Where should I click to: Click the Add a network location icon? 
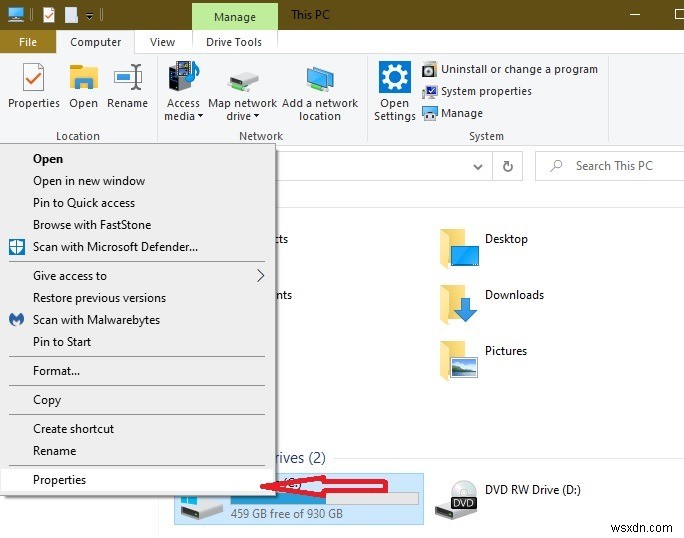pyautogui.click(x=320, y=79)
